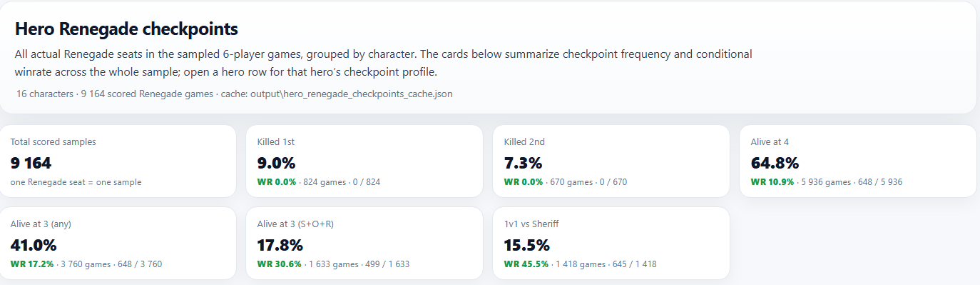
Task: Click the 9 164 total samples value
Action: [x=31, y=163]
